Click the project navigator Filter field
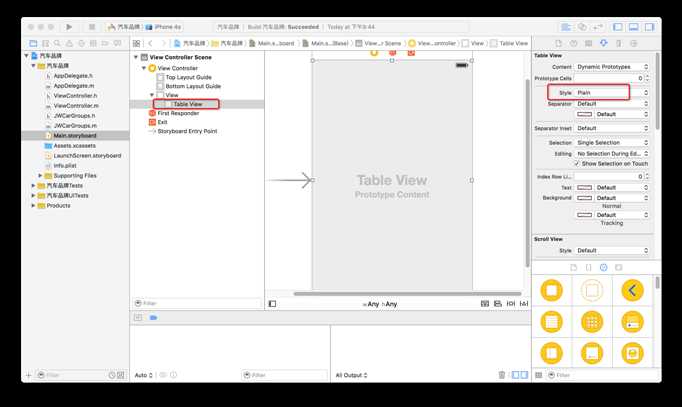 tap(72, 375)
